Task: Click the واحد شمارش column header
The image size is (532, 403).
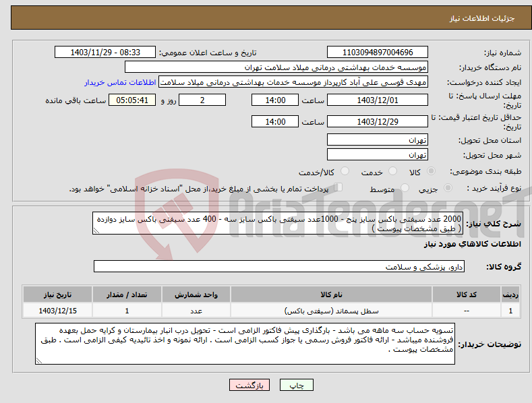Action: pos(196,294)
